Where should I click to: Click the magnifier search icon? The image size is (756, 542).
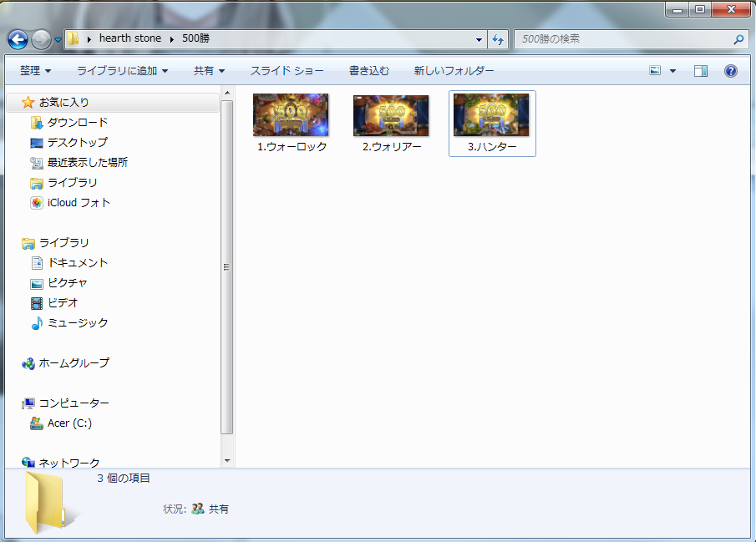pyautogui.click(x=738, y=39)
